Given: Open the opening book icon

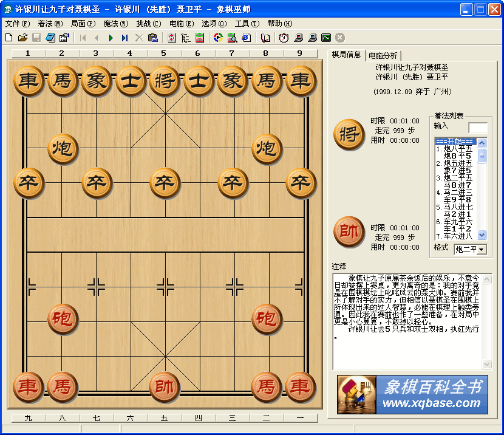Looking at the screenshot, I should 266,37.
